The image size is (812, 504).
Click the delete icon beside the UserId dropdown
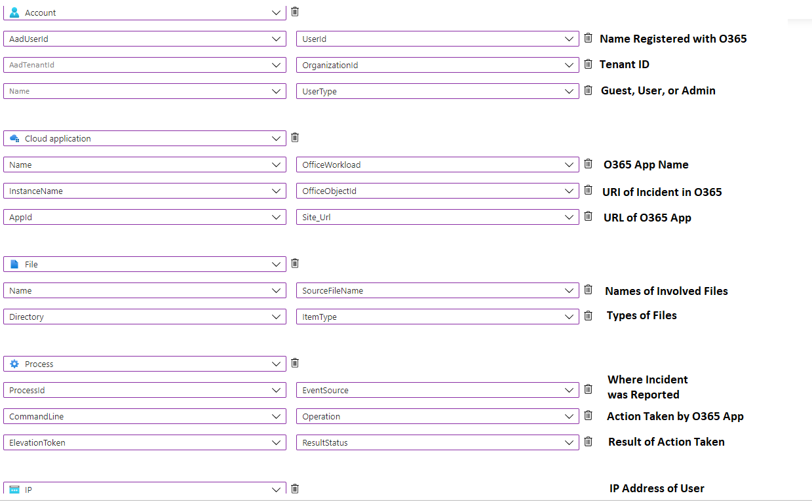coord(588,38)
